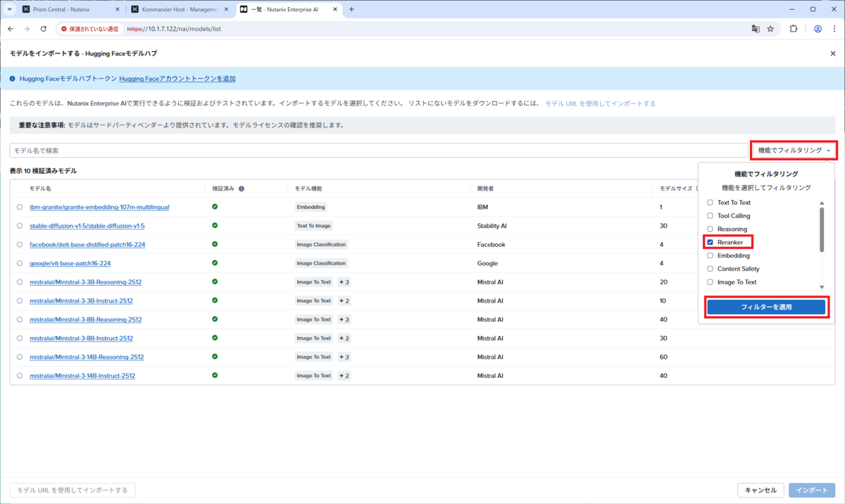Expand +2 tag on Ministral-3-3B-Instruct row
The width and height of the screenshot is (845, 504).
pyautogui.click(x=344, y=301)
